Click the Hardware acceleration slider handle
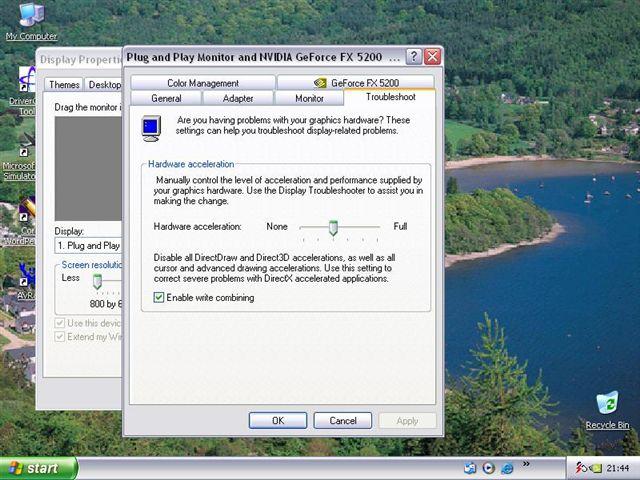 click(x=333, y=228)
